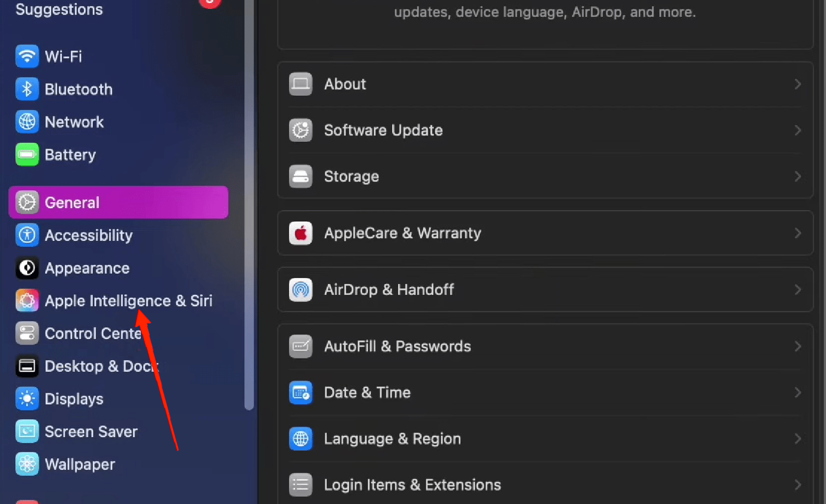The width and height of the screenshot is (826, 504).
Task: Expand the Language & Region chevron
Action: pyautogui.click(x=798, y=439)
